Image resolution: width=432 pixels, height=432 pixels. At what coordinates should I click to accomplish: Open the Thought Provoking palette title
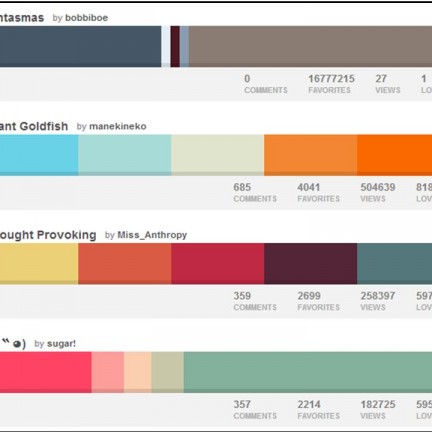click(48, 235)
